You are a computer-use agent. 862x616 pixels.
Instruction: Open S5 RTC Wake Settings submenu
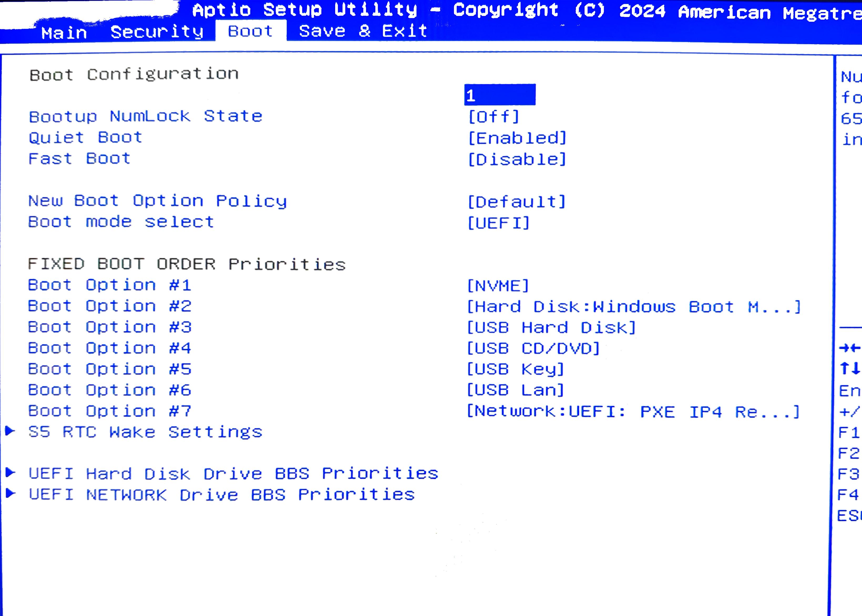(145, 432)
